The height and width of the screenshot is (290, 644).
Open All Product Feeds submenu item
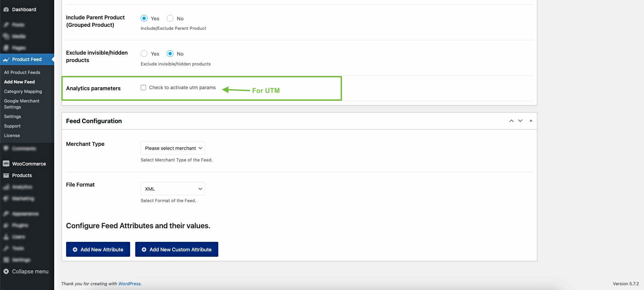tap(22, 72)
